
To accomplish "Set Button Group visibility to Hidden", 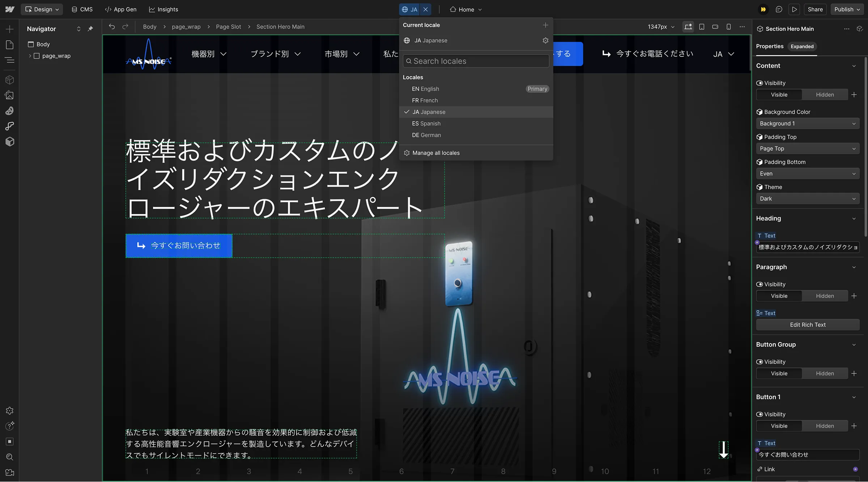I will [825, 373].
